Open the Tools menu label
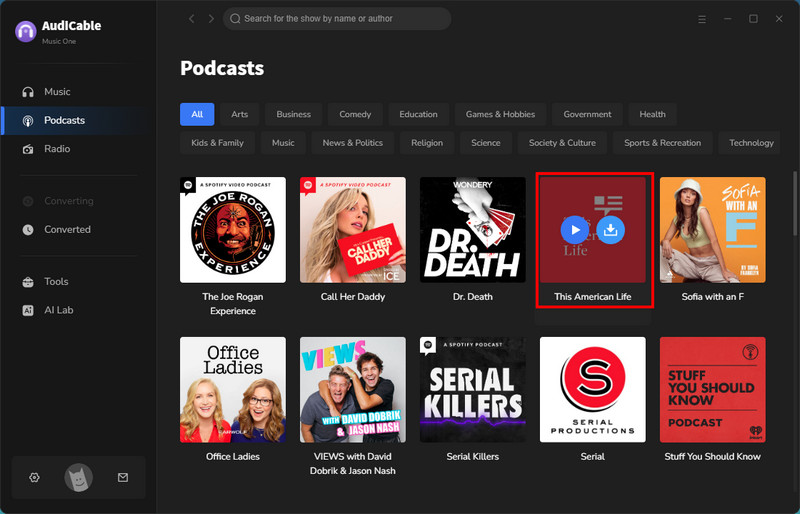 tap(56, 282)
